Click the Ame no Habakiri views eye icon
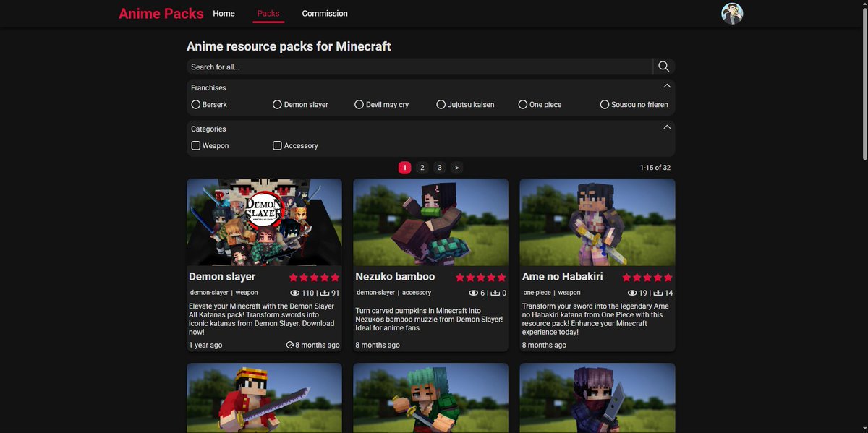Screen dimensions: 868x433 (x=633, y=293)
